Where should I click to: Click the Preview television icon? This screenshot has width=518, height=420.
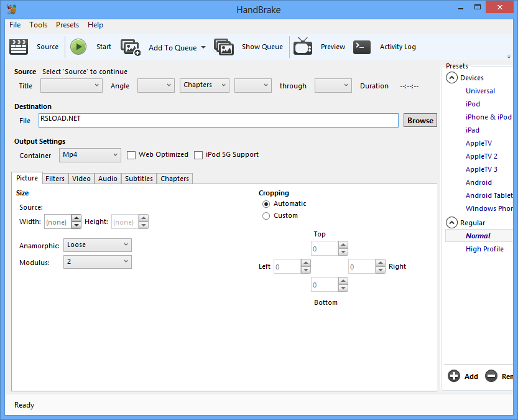tap(303, 47)
